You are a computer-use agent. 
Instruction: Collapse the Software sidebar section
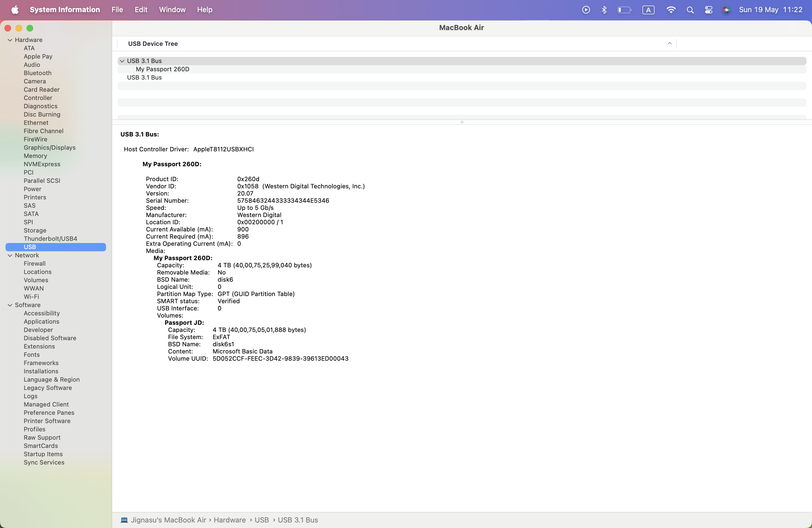coord(10,305)
